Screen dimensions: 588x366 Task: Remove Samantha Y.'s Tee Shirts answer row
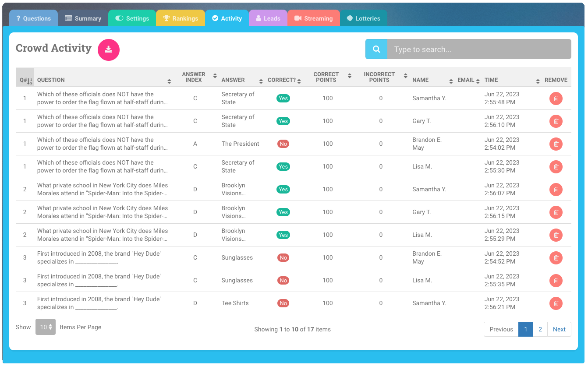coord(556,303)
